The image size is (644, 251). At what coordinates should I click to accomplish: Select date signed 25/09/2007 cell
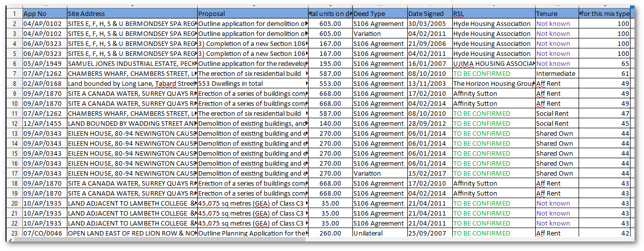pos(429,234)
